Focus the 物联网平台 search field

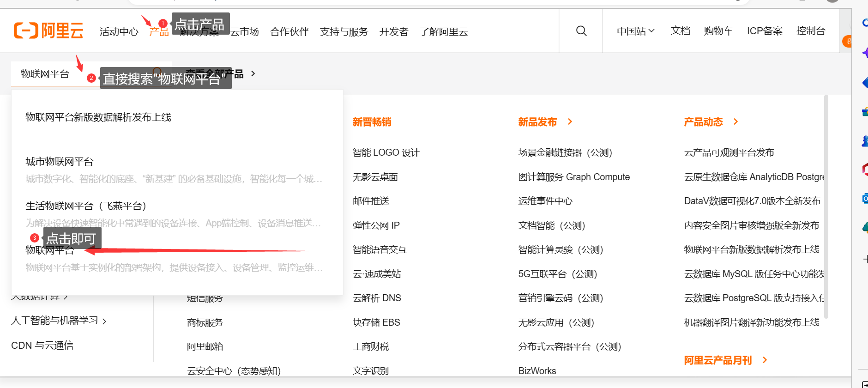click(91, 74)
